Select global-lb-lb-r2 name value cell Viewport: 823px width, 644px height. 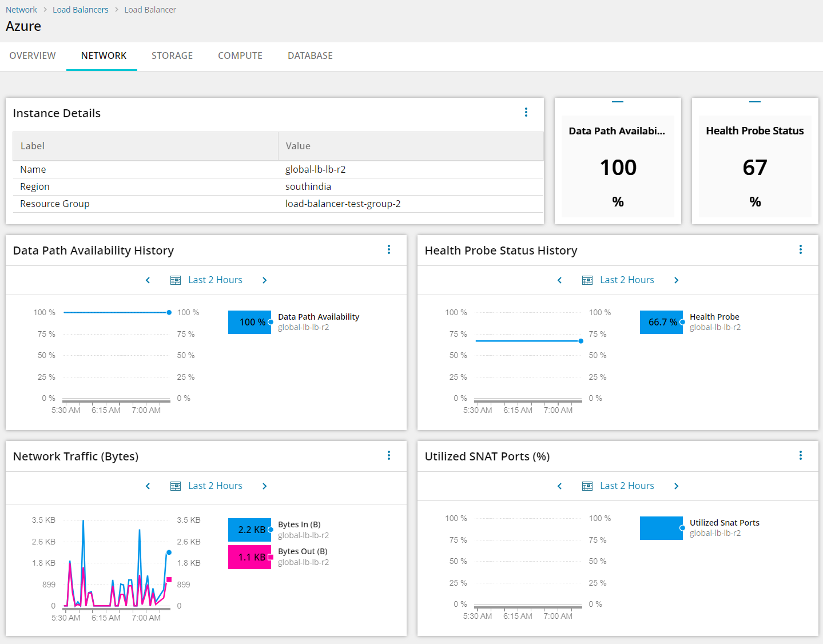point(411,169)
